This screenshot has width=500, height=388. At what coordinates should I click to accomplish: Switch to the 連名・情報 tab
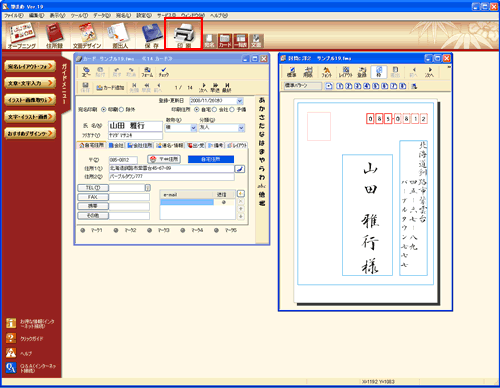(170, 145)
